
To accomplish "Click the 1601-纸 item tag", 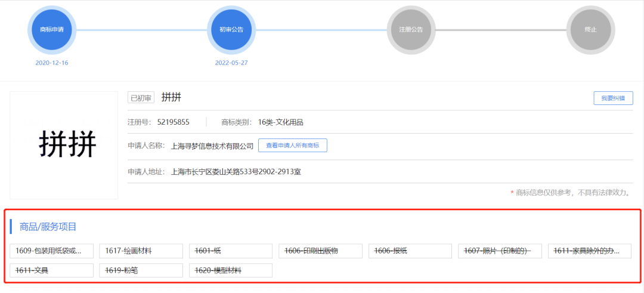I will tap(231, 251).
